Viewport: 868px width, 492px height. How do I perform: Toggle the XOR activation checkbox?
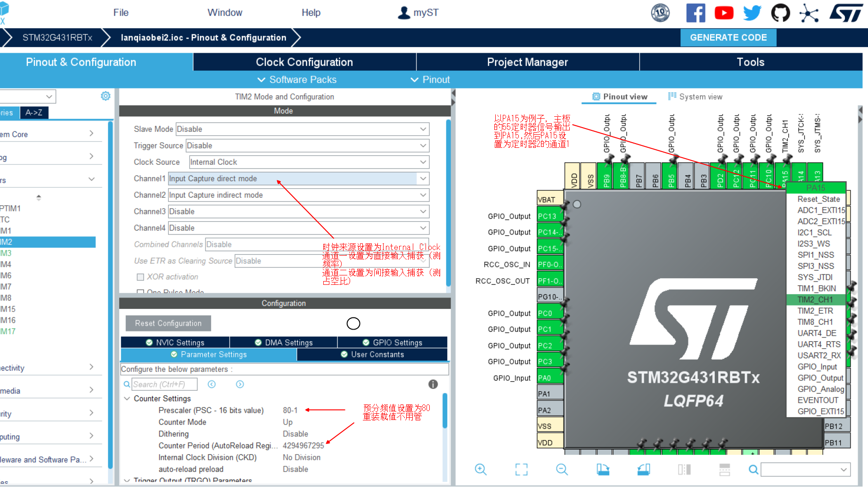click(x=140, y=277)
